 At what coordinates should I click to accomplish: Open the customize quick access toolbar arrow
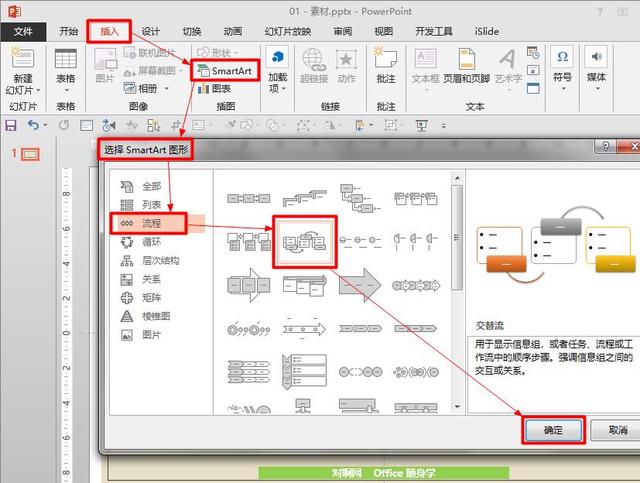point(444,126)
